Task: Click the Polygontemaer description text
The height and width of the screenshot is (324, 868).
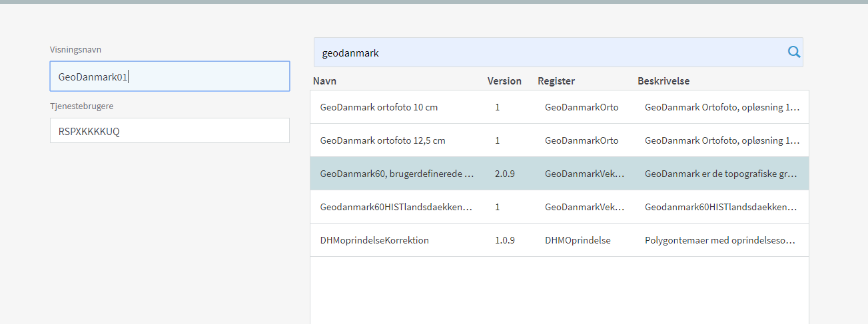Action: 721,240
